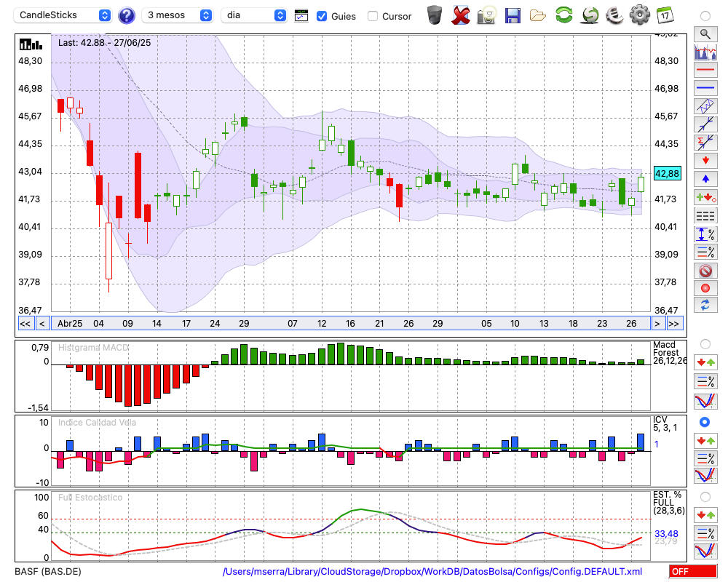Take a snapshot with the camera icon

tap(486, 15)
